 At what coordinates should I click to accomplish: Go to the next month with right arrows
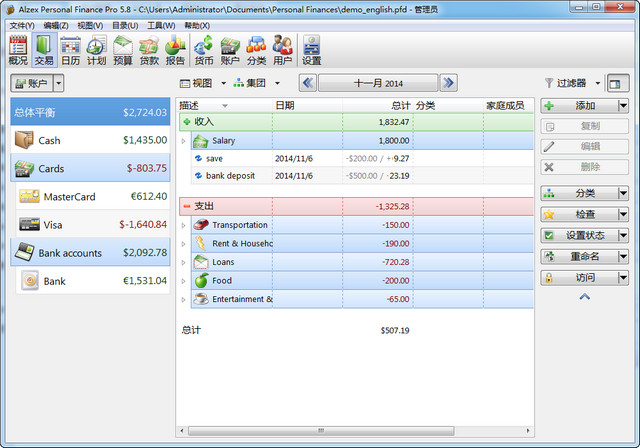click(448, 83)
